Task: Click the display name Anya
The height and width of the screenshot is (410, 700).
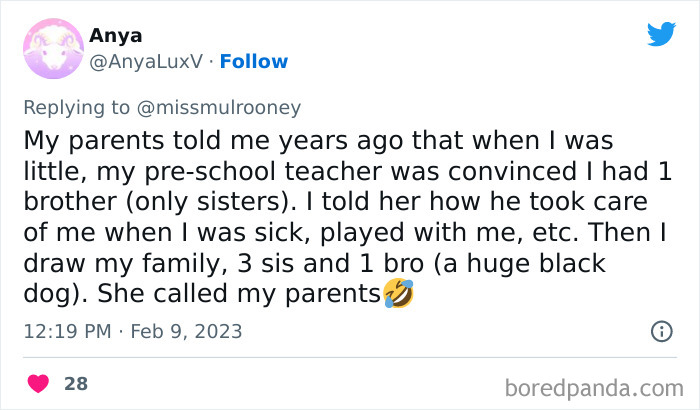Action: [x=116, y=35]
